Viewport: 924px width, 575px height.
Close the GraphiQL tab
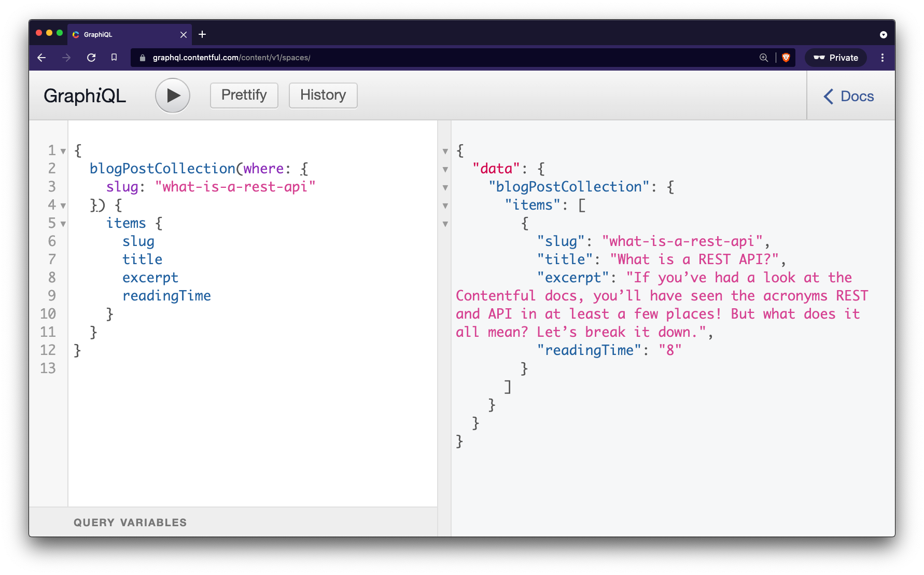coord(184,35)
